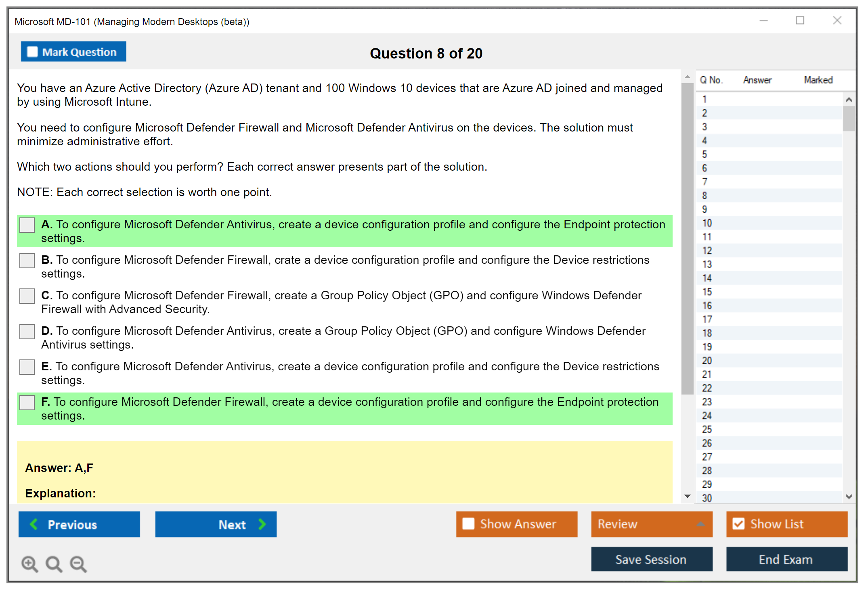Minimize the MD-101 exam window
868x593 pixels.
763,21
